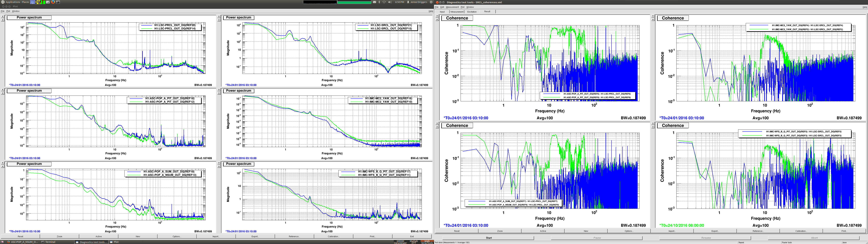
Task: Open File menu in the Plot window
Action: pyautogui.click(x=3, y=11)
